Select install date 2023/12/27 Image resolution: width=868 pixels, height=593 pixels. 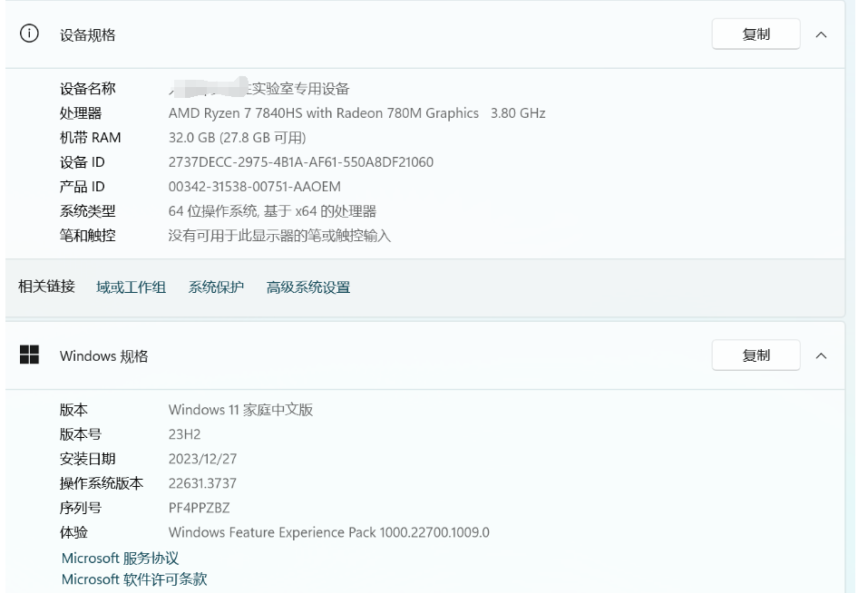point(202,459)
